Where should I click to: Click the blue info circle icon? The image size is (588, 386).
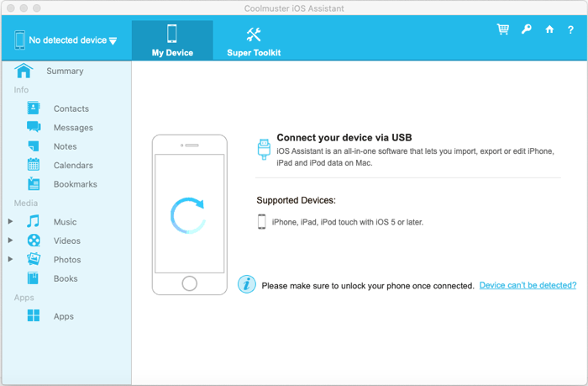click(247, 284)
